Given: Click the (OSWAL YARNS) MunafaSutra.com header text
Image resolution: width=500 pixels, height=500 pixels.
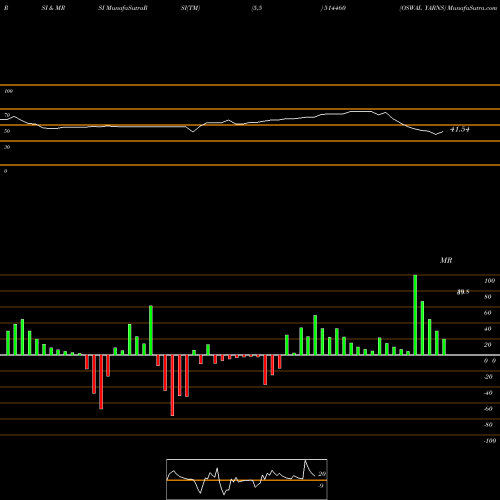Looking at the screenshot, I should point(448,8).
